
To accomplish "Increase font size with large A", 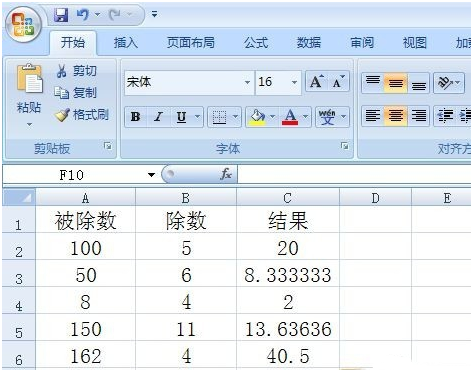I will pyautogui.click(x=316, y=81).
